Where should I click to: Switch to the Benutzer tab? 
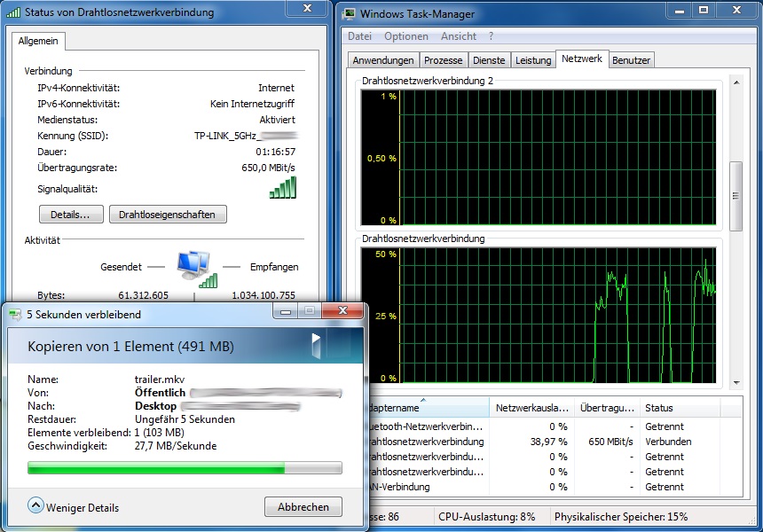click(631, 60)
